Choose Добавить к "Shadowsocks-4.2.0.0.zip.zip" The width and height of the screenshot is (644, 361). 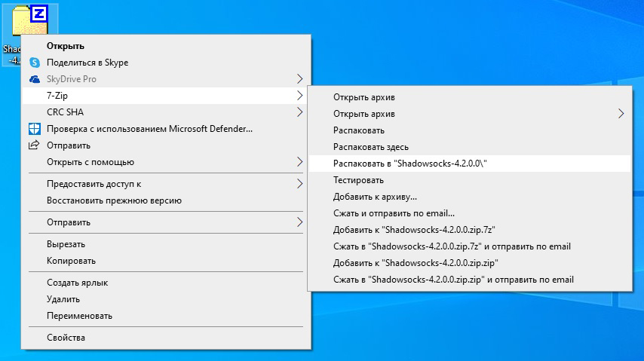[470, 263]
